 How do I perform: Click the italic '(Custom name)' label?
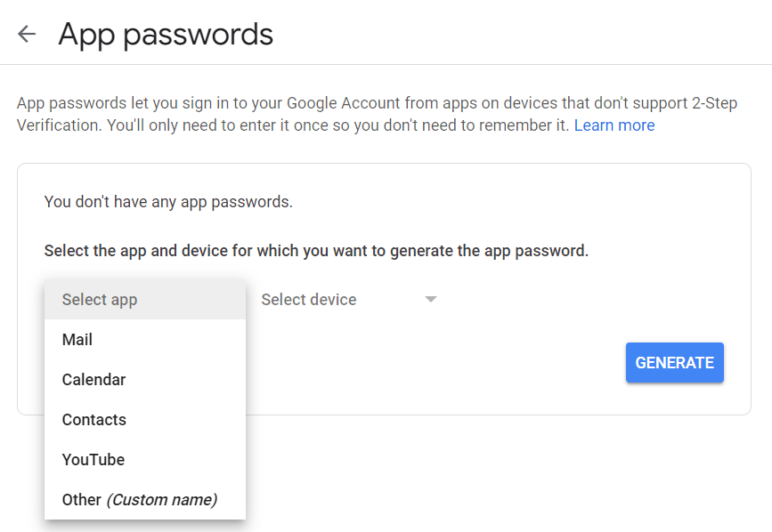(x=162, y=500)
